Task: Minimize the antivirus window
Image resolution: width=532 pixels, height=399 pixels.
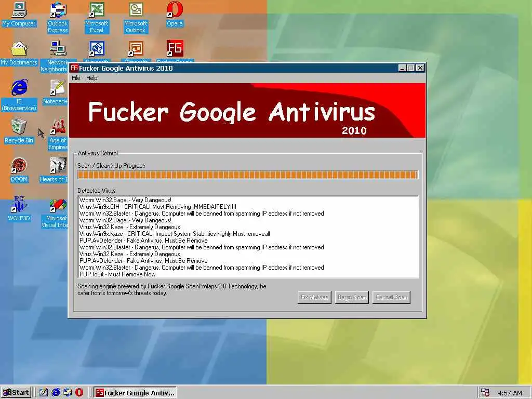Action: pyautogui.click(x=402, y=68)
